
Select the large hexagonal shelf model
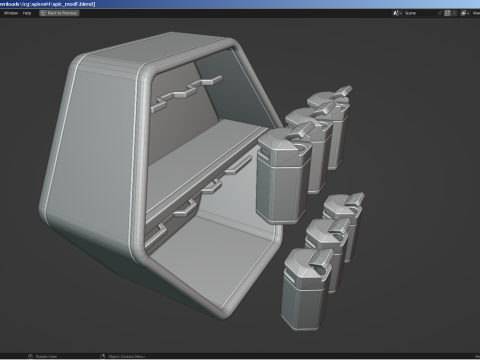tap(100, 150)
